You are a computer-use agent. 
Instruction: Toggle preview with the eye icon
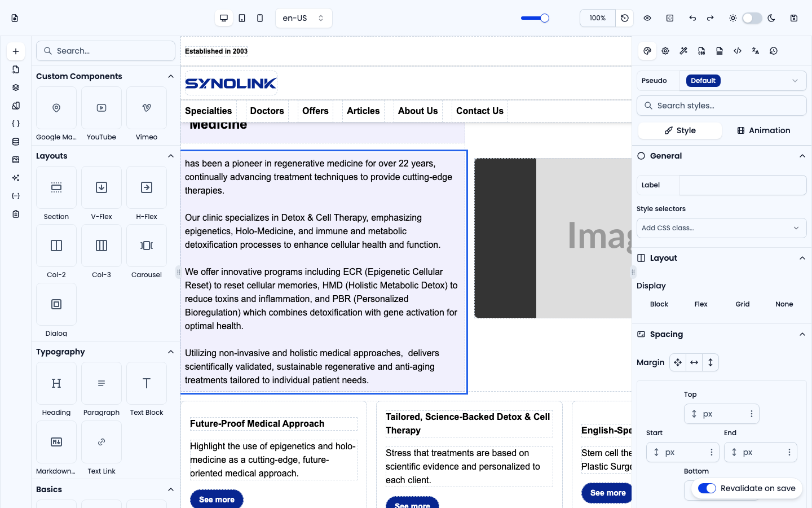click(647, 18)
